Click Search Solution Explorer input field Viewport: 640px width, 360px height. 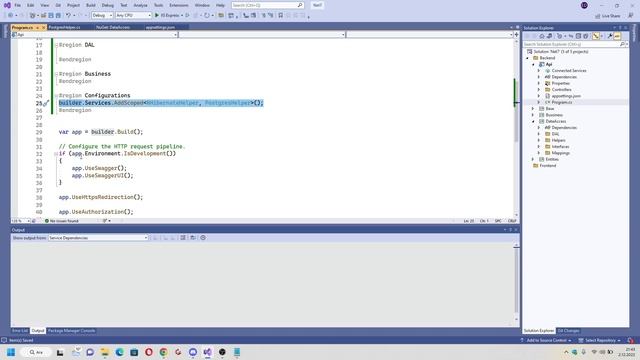coord(571,44)
